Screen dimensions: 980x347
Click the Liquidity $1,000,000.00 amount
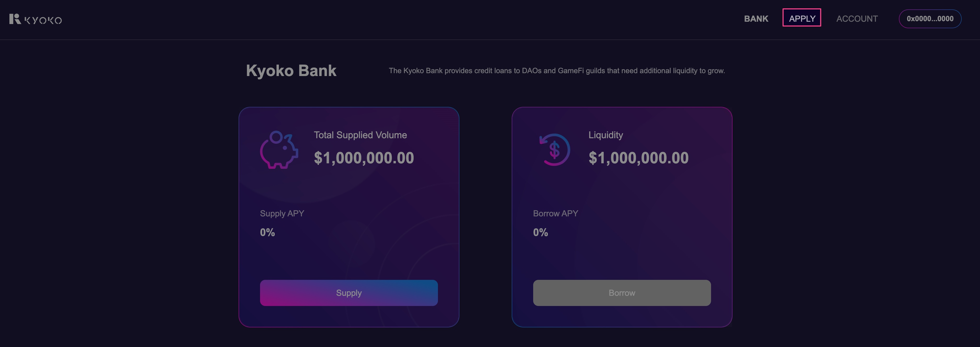tap(638, 158)
